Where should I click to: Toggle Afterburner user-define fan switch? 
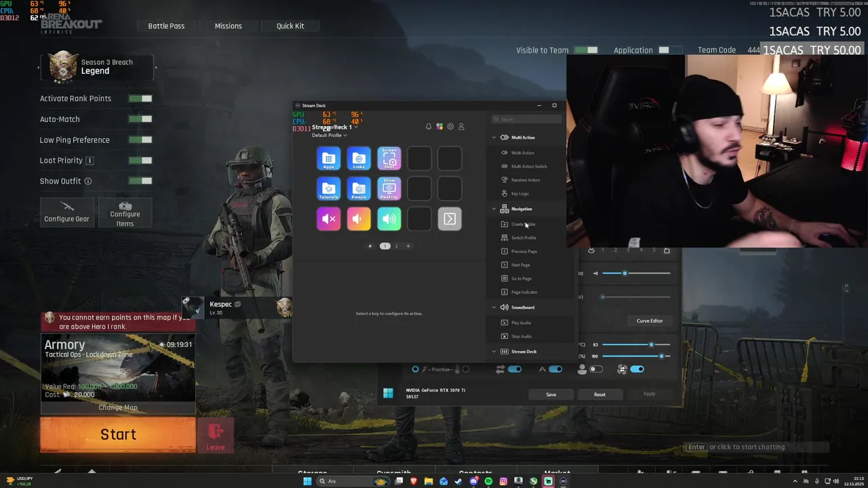(x=595, y=369)
